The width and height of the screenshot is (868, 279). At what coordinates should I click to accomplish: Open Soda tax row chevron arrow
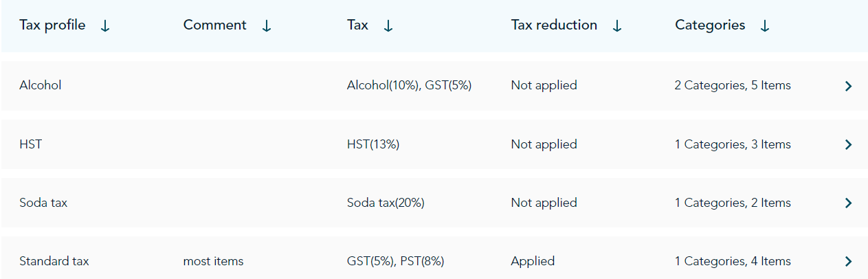[x=848, y=203]
